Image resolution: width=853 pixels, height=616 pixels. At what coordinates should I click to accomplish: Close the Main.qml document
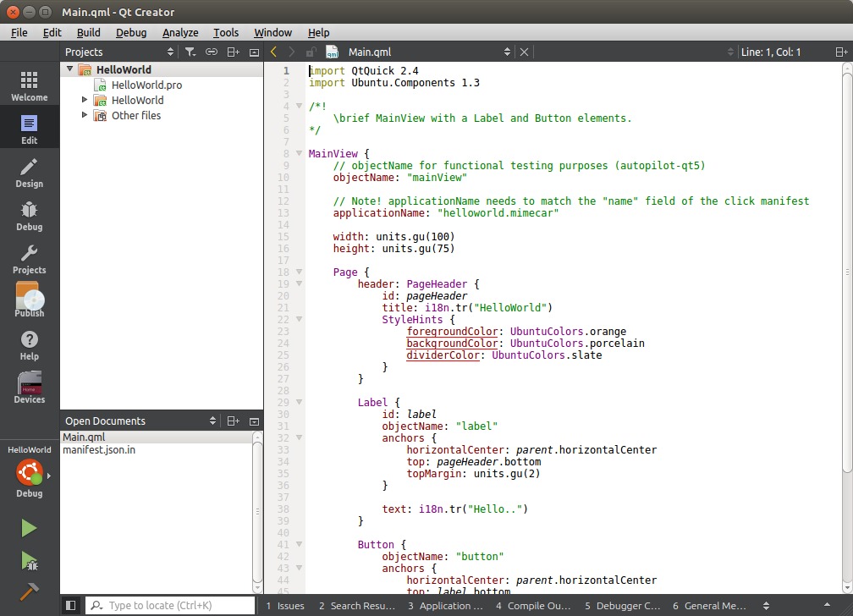point(524,52)
